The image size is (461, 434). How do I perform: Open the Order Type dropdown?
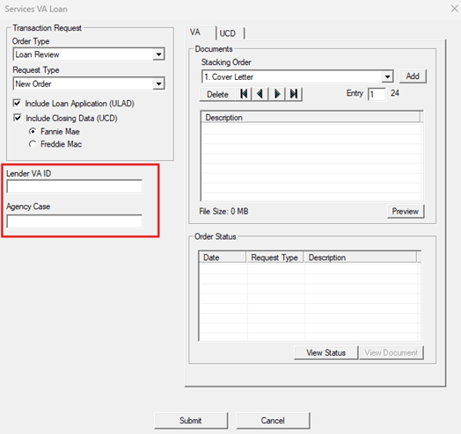[159, 54]
